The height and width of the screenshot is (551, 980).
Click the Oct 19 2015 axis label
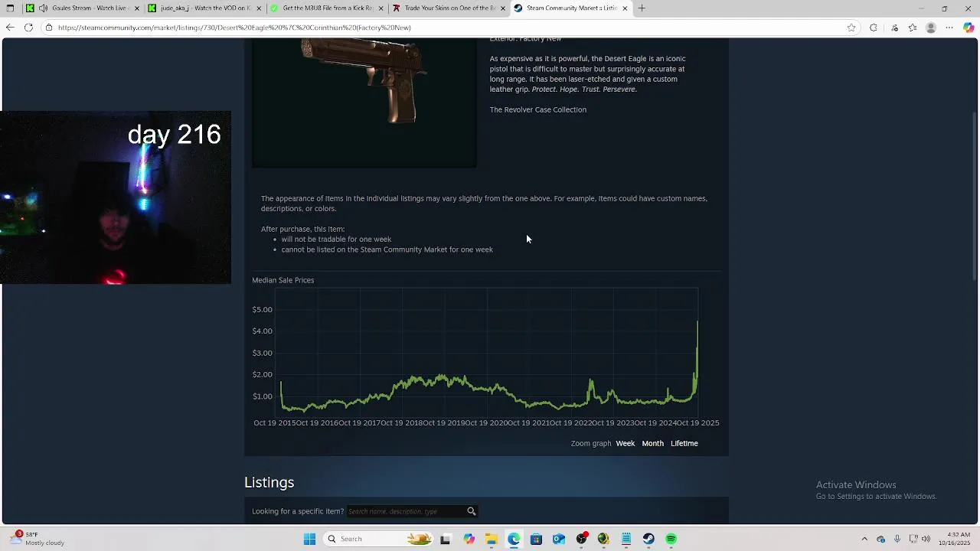tap(275, 422)
